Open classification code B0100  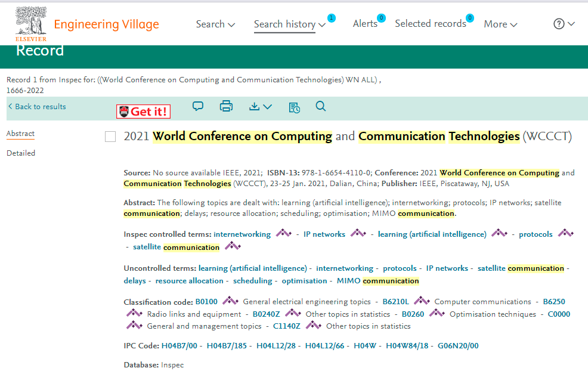(206, 302)
